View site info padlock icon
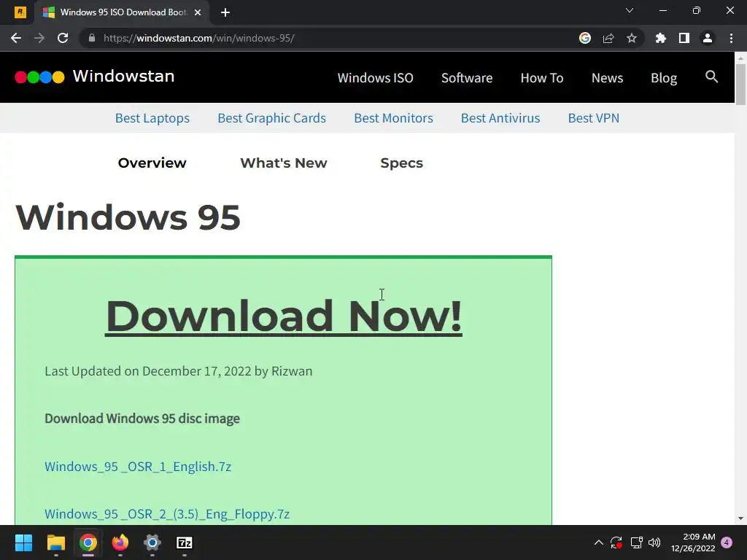The image size is (747, 560). [92, 38]
